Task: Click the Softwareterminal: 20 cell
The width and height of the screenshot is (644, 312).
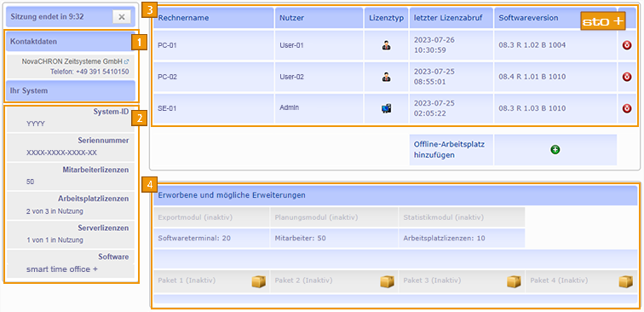Action: coord(211,238)
